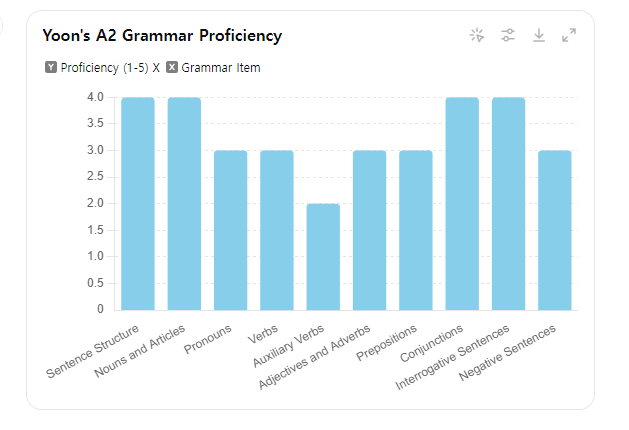
Task: Expand the chart to fullscreen
Action: click(x=569, y=36)
